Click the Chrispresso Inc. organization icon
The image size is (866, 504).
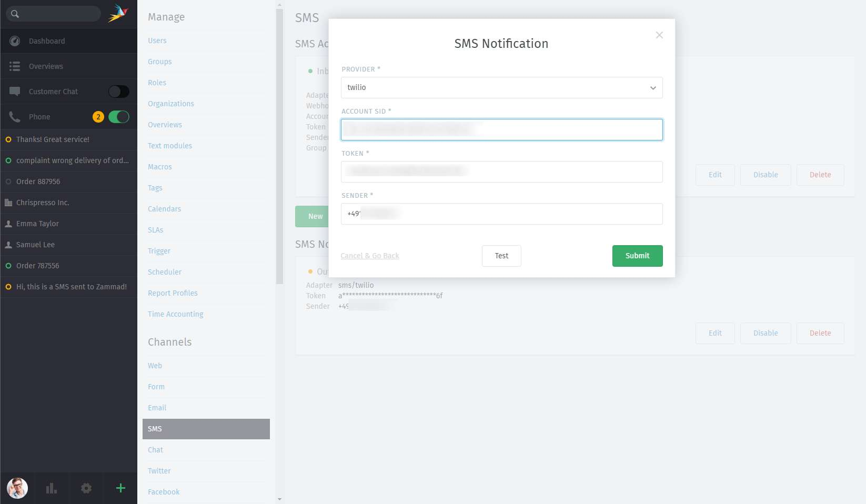(8, 203)
